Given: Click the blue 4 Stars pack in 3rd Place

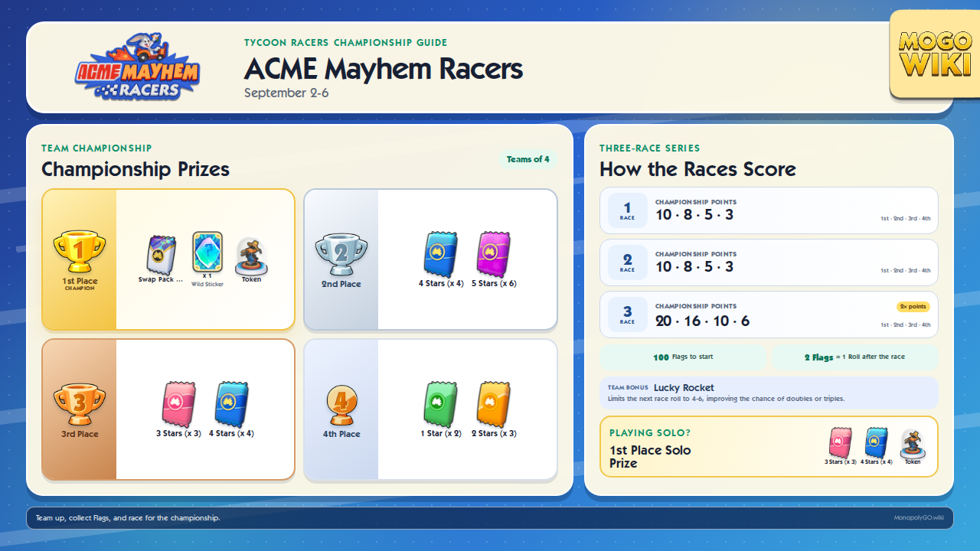Looking at the screenshot, I should pos(231,405).
